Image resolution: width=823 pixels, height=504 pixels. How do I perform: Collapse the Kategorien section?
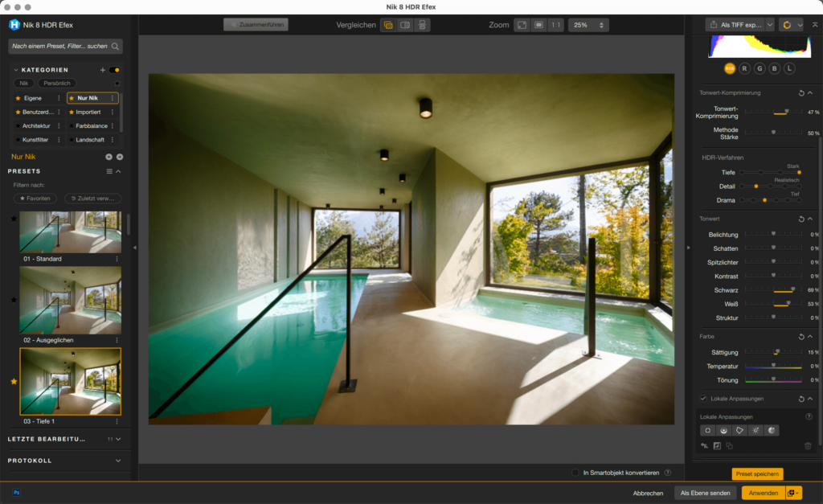click(x=16, y=70)
